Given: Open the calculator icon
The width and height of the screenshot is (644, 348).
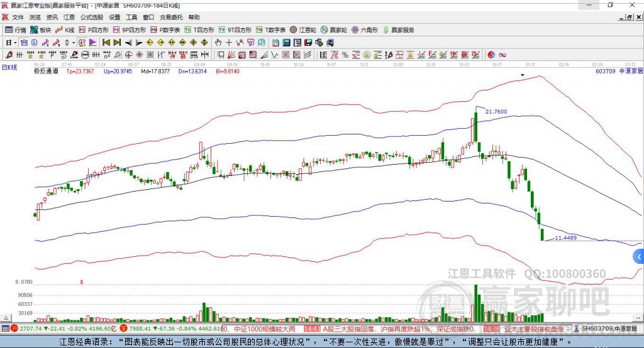Looking at the screenshot, I should [286, 43].
